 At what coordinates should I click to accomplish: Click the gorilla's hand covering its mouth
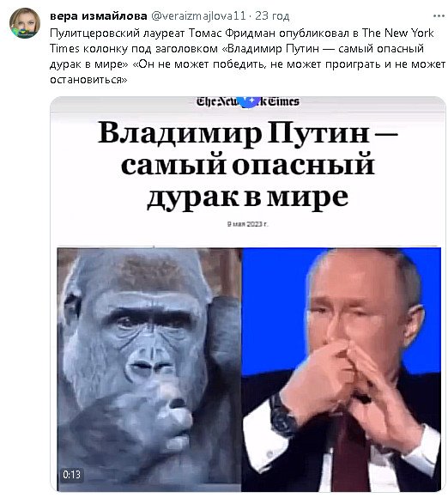tap(149, 422)
